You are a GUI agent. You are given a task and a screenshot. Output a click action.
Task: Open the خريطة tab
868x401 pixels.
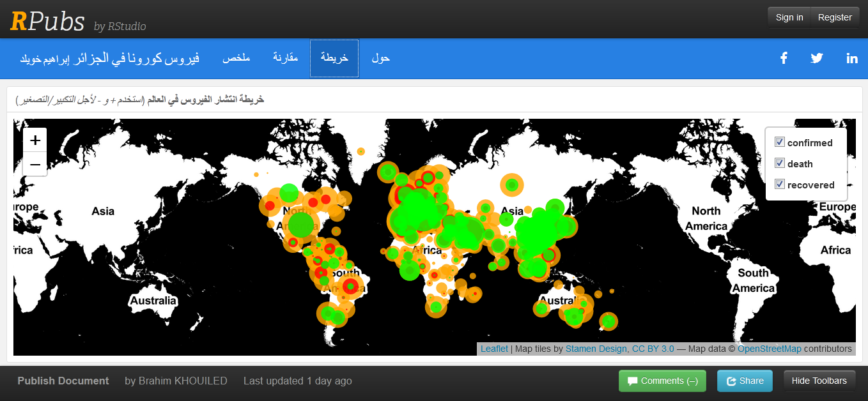[x=334, y=58]
